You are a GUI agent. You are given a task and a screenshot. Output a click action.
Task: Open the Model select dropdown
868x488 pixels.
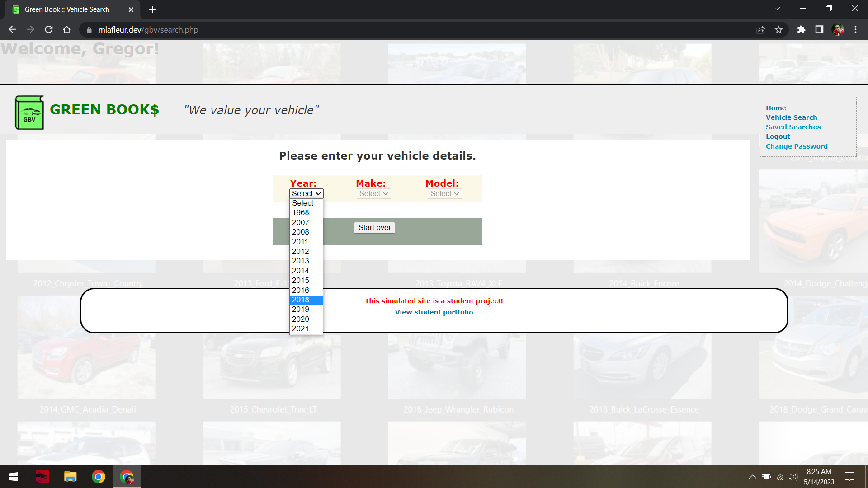(444, 193)
